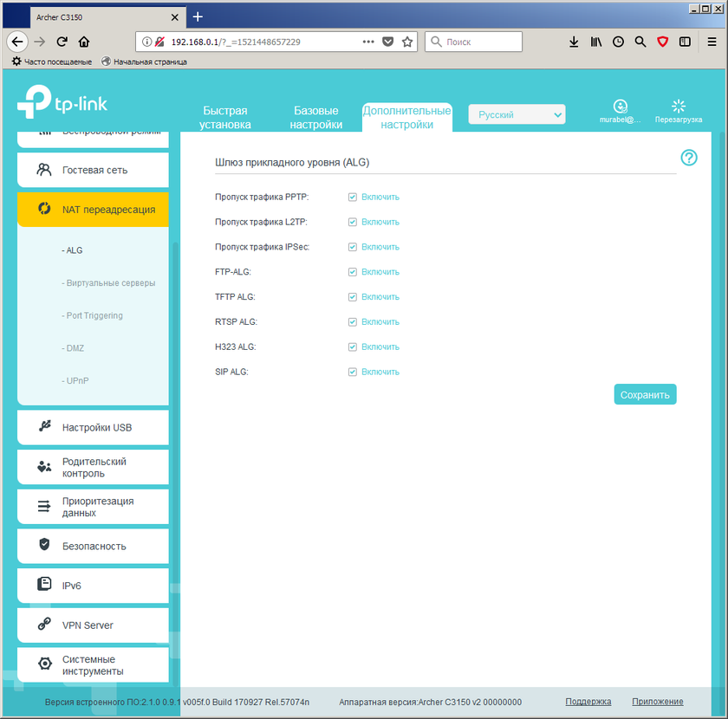This screenshot has height=719, width=728.
Task: Open the TP-Link account icon
Action: [x=620, y=106]
